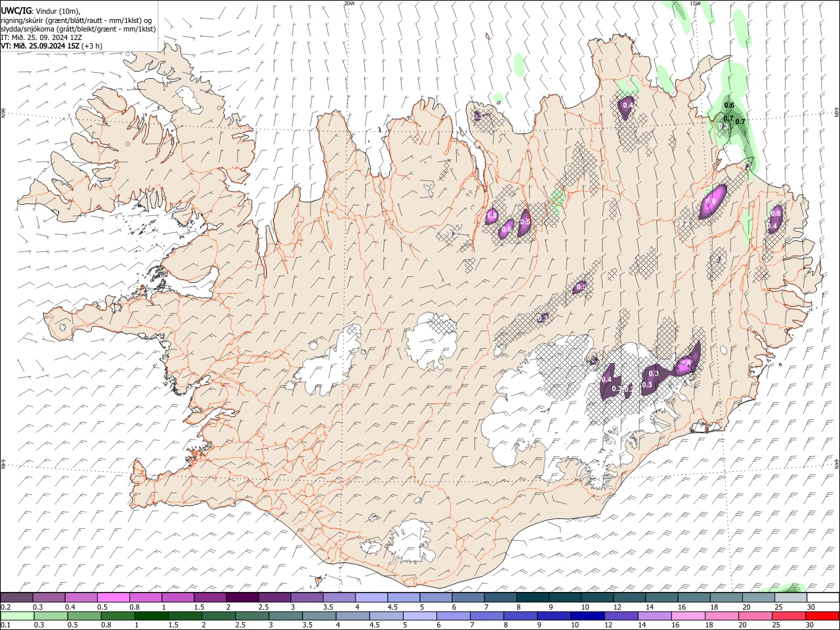Click the top-row legend swatch starting at 1.5
The width and height of the screenshot is (840, 630).
210,598
